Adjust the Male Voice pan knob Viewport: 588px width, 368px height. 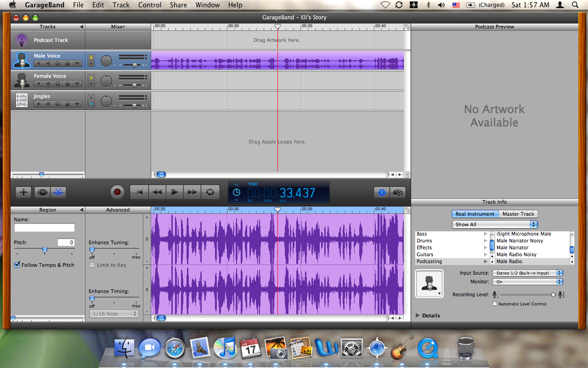click(106, 61)
